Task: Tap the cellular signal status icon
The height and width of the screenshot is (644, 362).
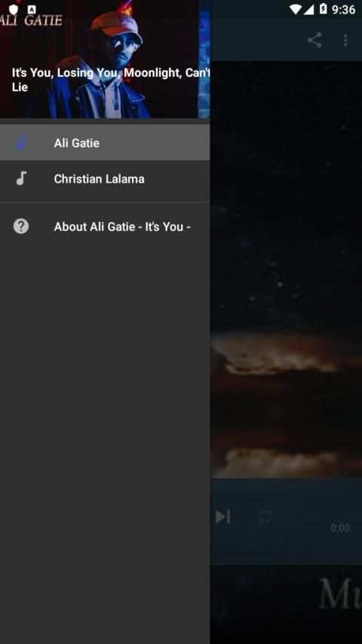Action: 308,9
